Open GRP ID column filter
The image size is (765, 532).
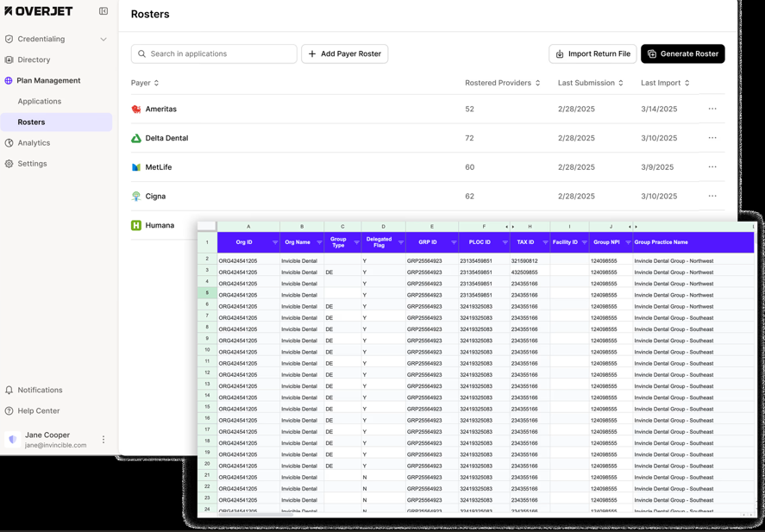(454, 243)
